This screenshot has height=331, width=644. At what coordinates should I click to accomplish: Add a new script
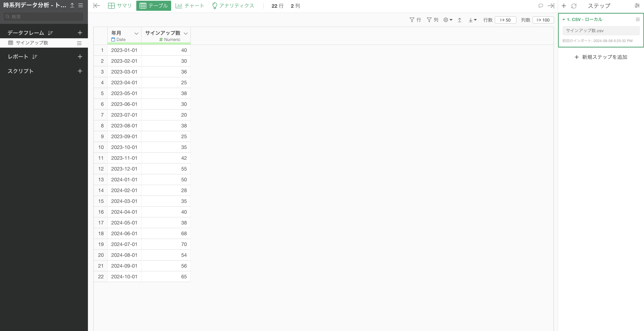coord(80,71)
